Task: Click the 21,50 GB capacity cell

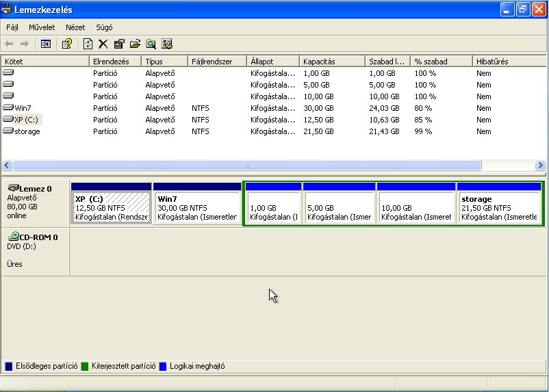Action: (x=318, y=131)
